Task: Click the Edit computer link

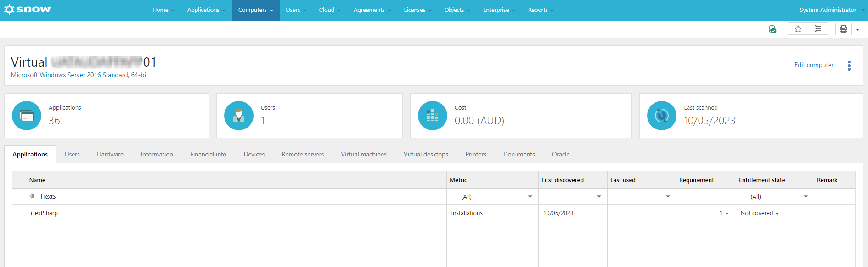Action: [x=814, y=65]
